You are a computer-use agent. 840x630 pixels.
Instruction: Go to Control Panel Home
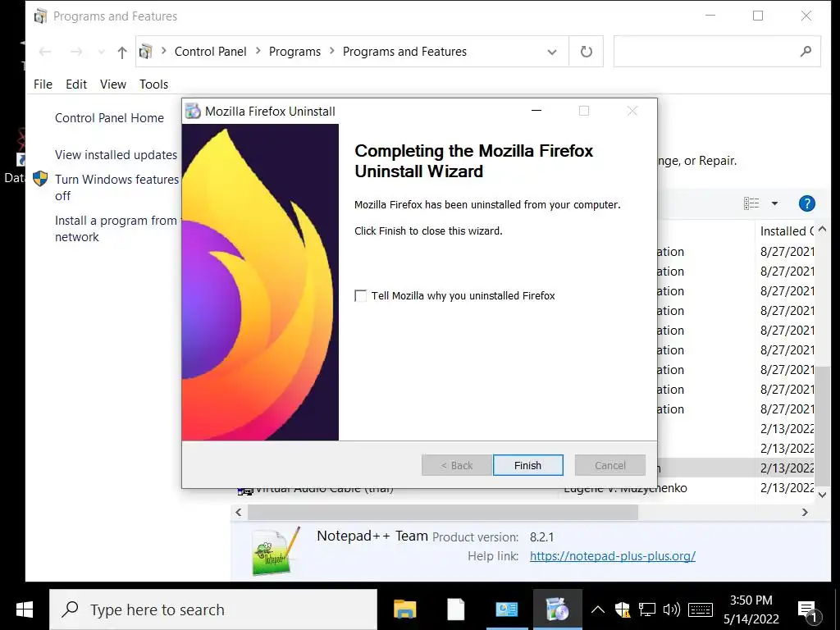(x=109, y=118)
